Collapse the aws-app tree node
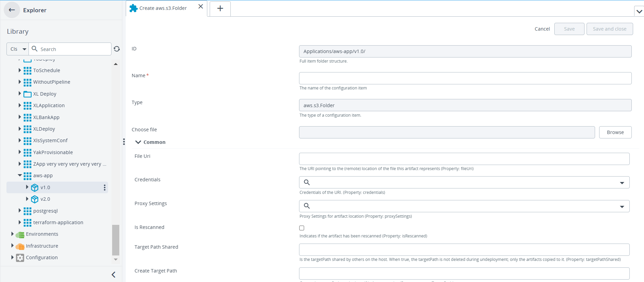644x282 pixels. pyautogui.click(x=20, y=176)
